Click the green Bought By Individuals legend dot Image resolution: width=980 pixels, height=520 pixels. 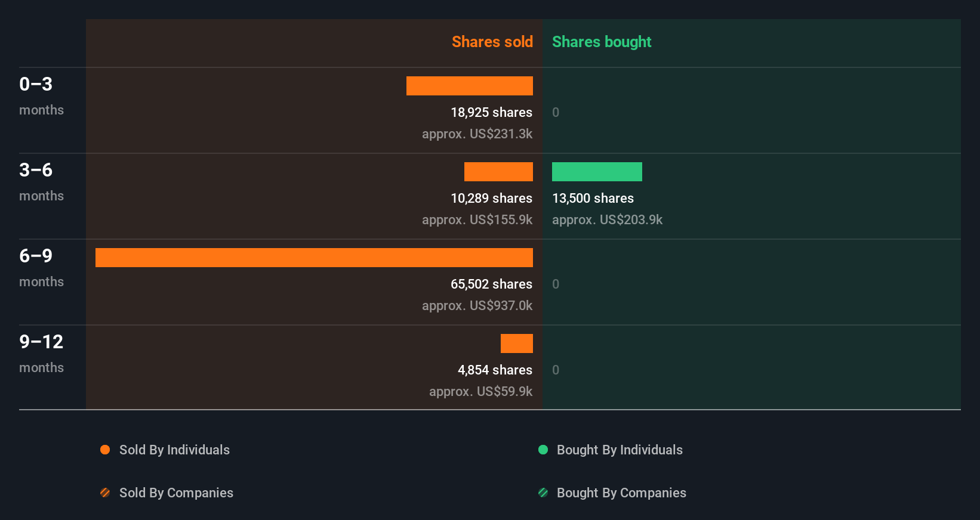click(543, 450)
